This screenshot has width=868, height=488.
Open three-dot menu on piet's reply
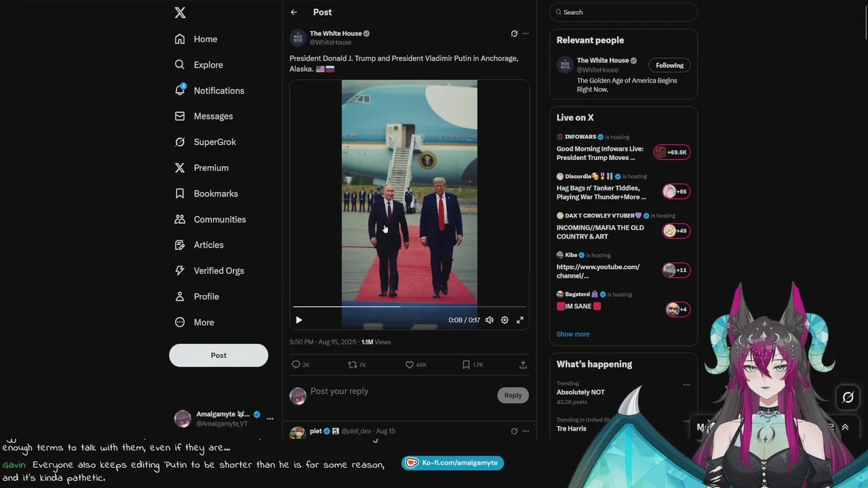(526, 431)
